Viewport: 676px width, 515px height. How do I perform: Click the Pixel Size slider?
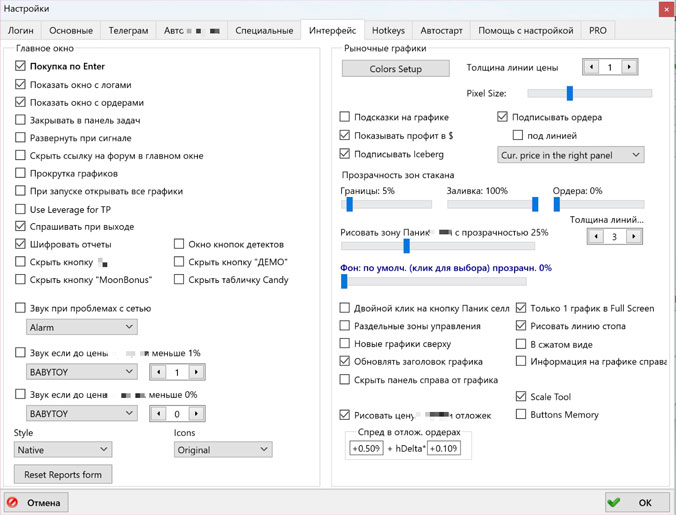coord(589,93)
